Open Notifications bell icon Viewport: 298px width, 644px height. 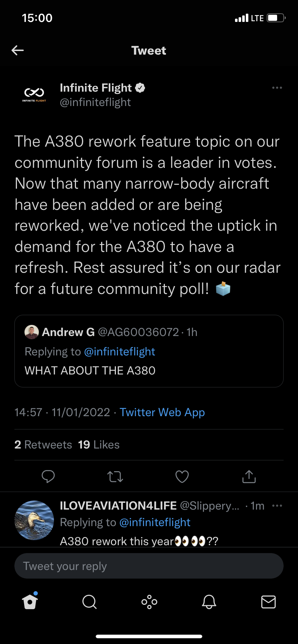209,602
